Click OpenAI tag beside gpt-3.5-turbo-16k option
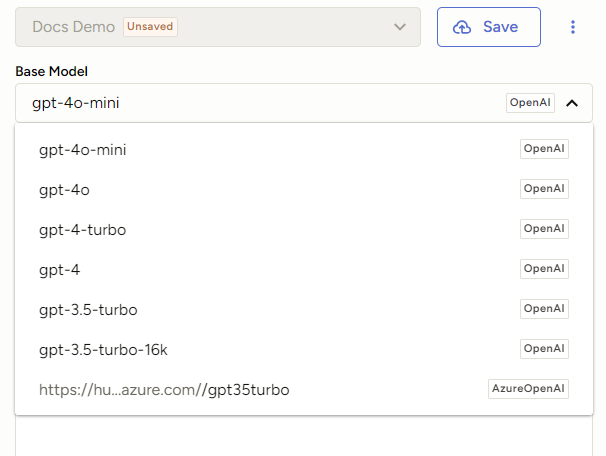Image resolution: width=606 pixels, height=456 pixels. [544, 349]
